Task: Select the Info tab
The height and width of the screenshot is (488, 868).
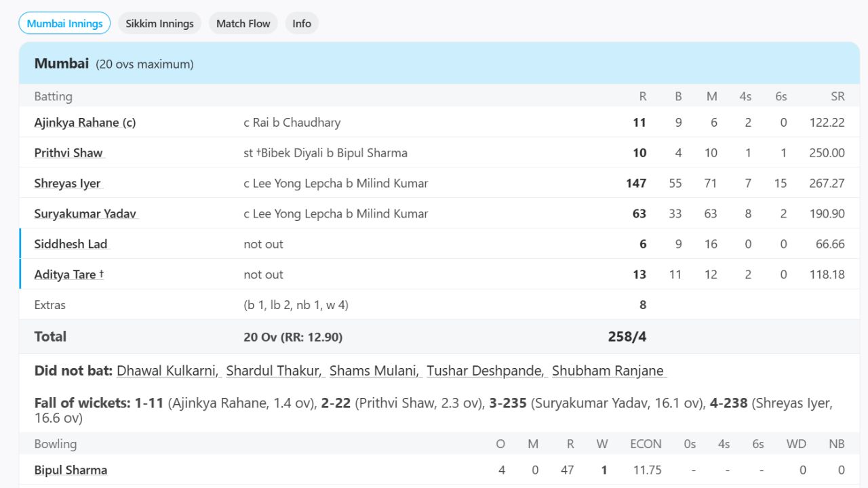Action: (x=301, y=22)
